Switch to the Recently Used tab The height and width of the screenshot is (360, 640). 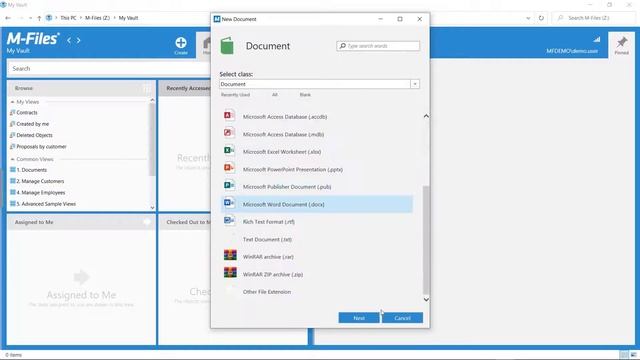(x=235, y=95)
